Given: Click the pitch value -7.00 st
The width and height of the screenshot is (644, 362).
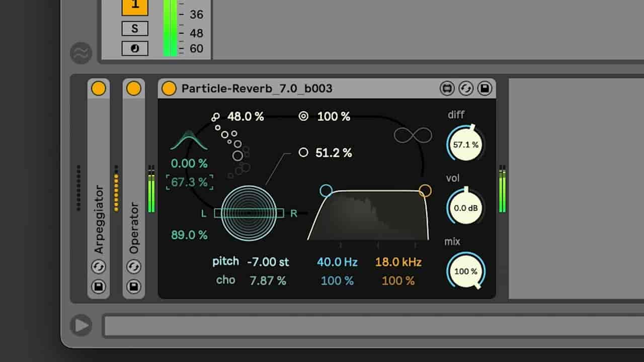Looking at the screenshot, I should pyautogui.click(x=268, y=262).
